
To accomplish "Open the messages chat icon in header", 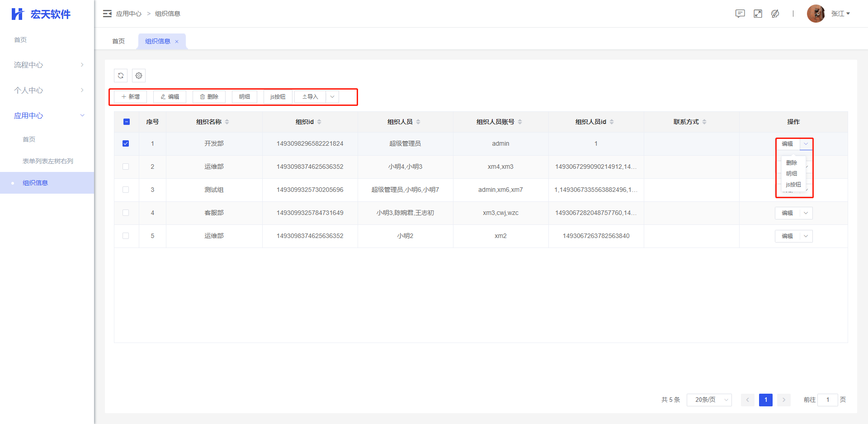I will coord(740,14).
